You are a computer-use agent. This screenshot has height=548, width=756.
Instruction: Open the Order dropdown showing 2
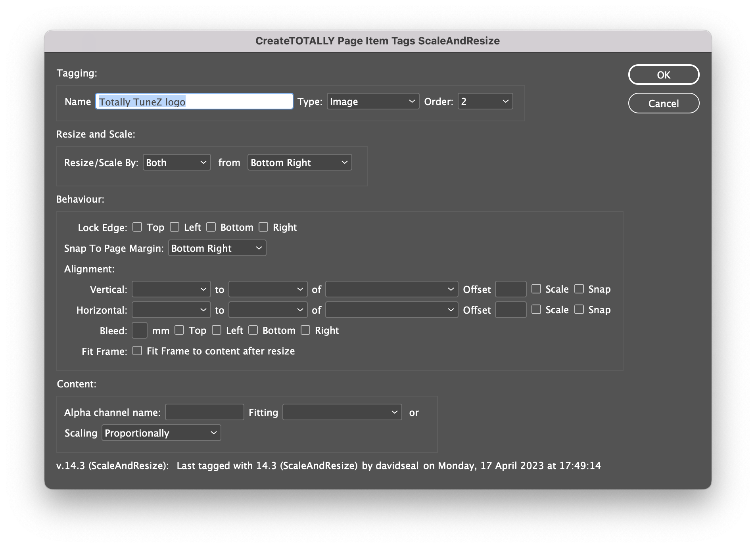tap(485, 102)
